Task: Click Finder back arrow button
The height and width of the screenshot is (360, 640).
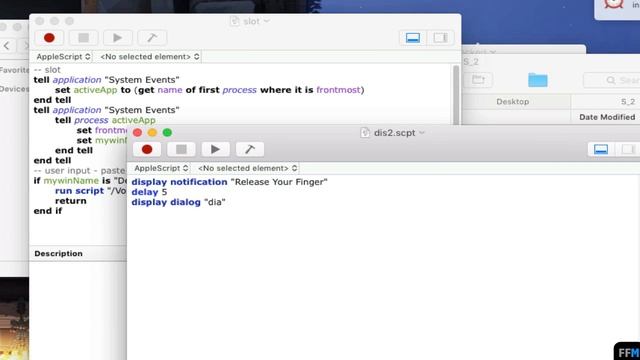Action: pos(7,45)
